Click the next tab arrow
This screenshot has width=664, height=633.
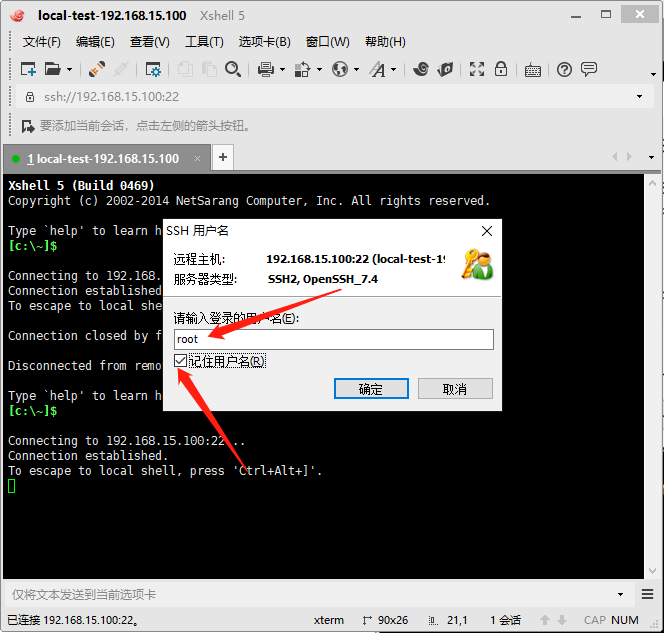pyautogui.click(x=630, y=157)
